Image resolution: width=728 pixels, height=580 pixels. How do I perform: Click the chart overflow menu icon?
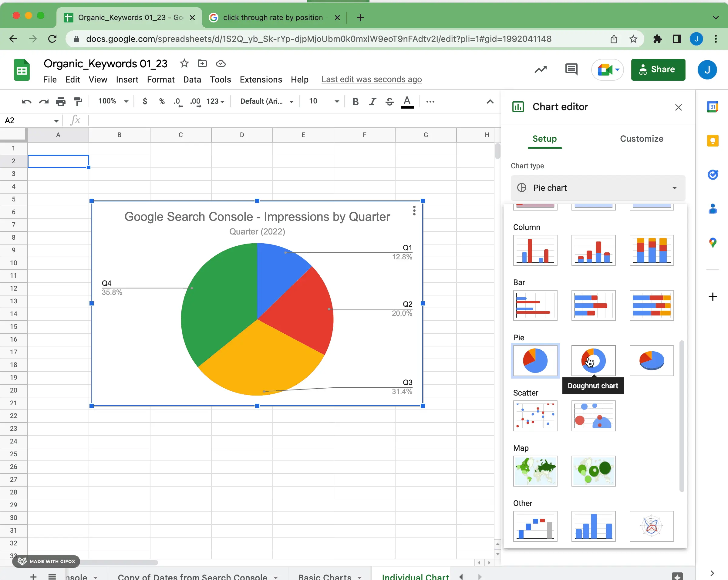tap(414, 211)
